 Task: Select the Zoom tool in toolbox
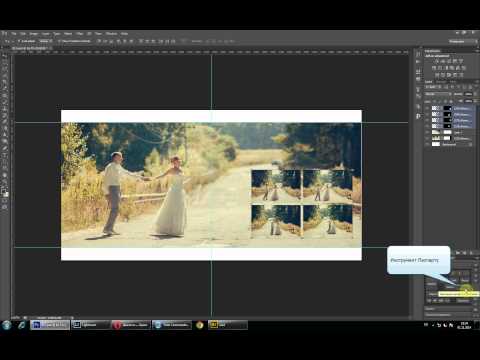(x=5, y=182)
